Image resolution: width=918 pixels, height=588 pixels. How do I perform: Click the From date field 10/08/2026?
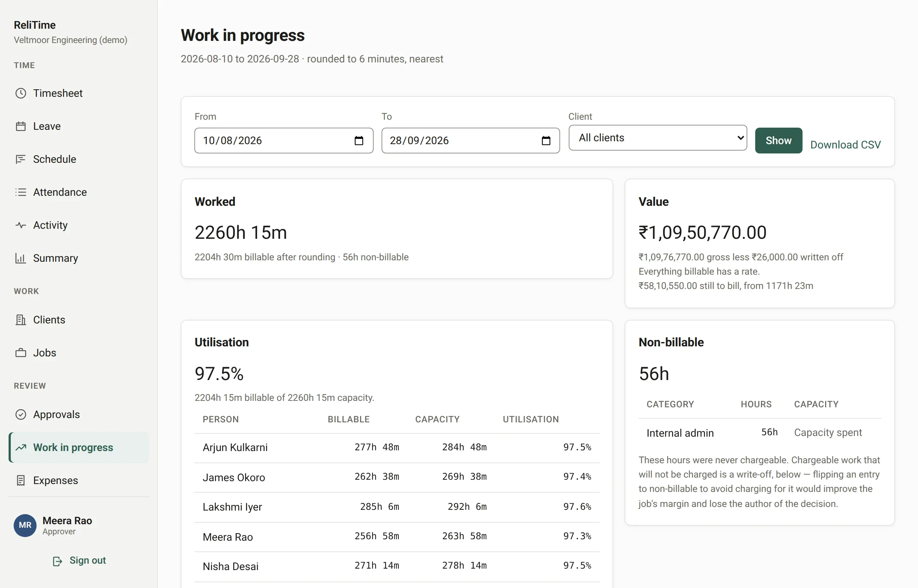coord(284,141)
